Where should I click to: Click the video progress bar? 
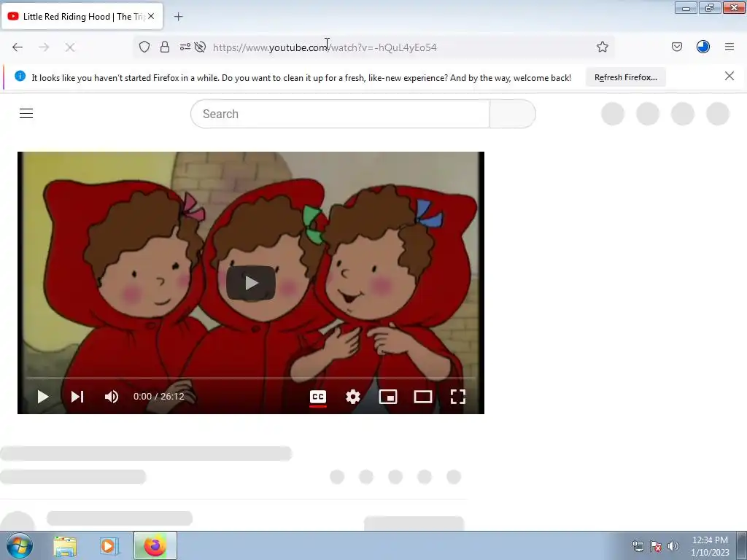click(251, 378)
